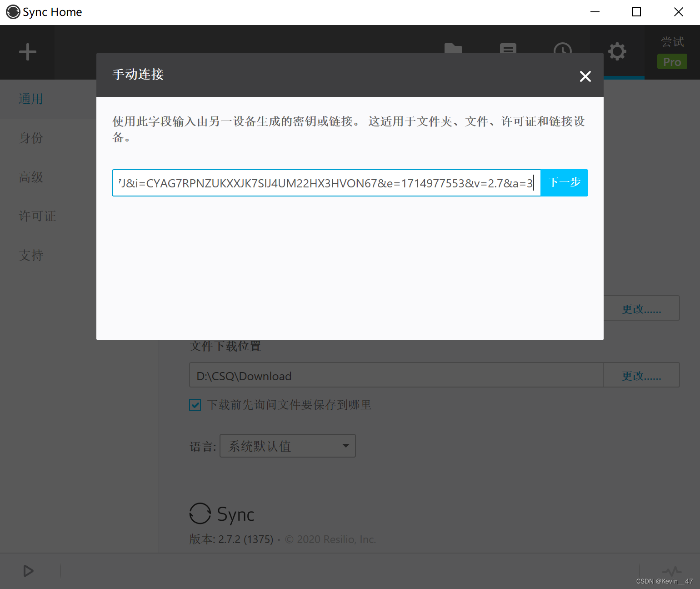Click the green Pro badge
700x589 pixels.
[x=672, y=62]
